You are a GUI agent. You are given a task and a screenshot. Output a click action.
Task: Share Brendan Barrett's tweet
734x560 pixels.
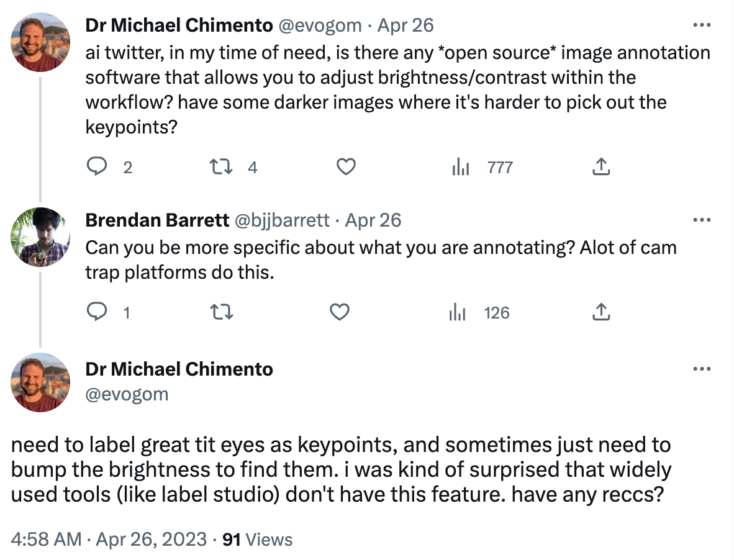[601, 312]
